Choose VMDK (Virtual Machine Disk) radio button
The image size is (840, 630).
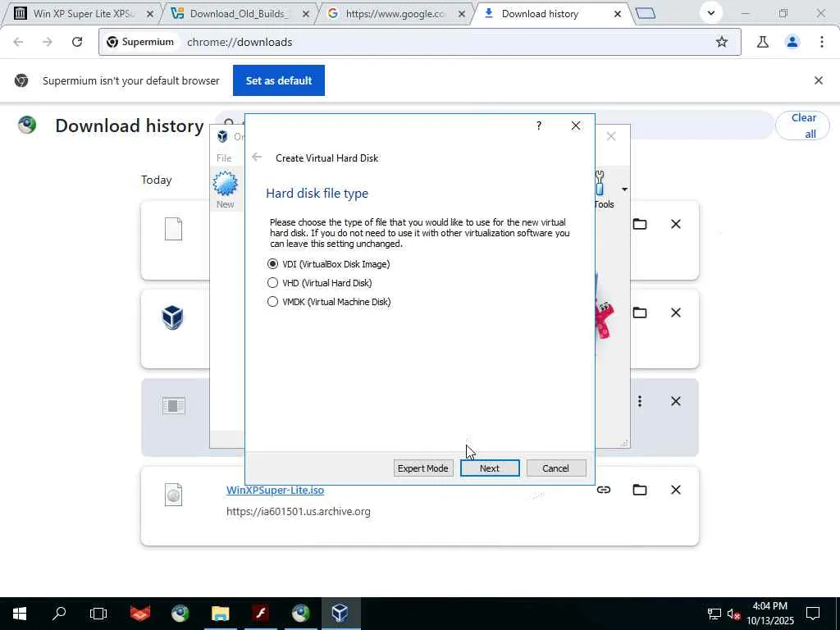pyautogui.click(x=272, y=302)
